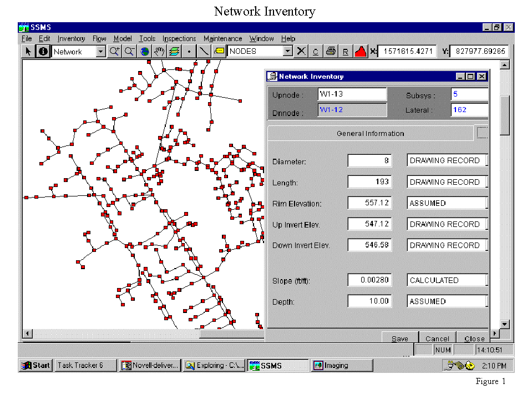532x399 pixels.
Task: Click the red histogram chart icon
Action: [360, 52]
